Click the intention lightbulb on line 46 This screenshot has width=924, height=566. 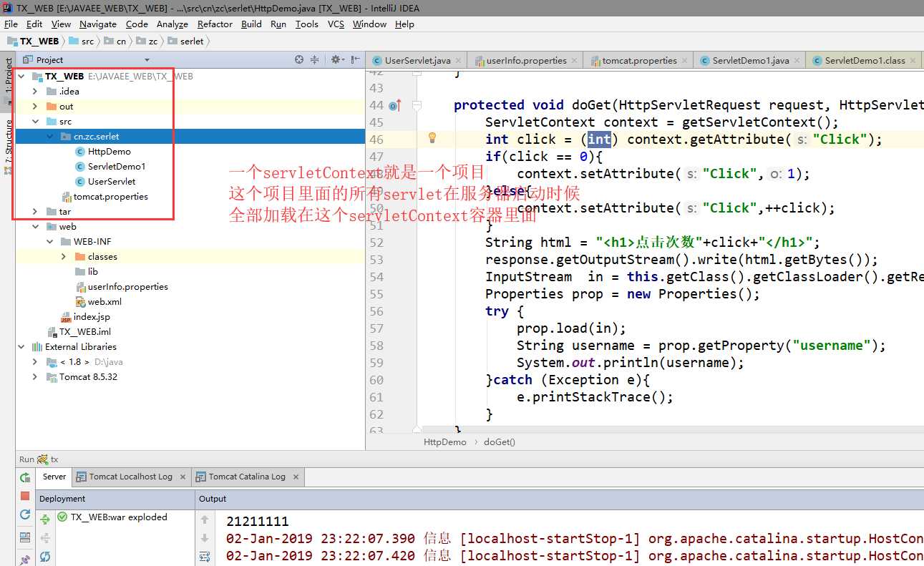[432, 137]
